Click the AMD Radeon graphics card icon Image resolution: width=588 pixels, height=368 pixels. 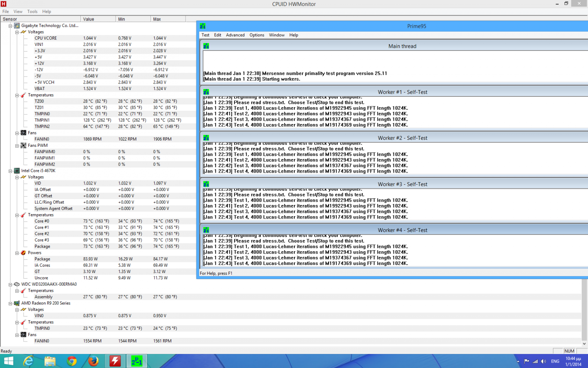coord(17,303)
